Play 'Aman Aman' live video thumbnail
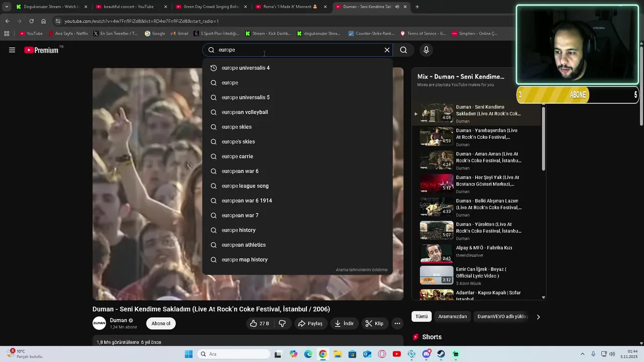 tap(437, 160)
